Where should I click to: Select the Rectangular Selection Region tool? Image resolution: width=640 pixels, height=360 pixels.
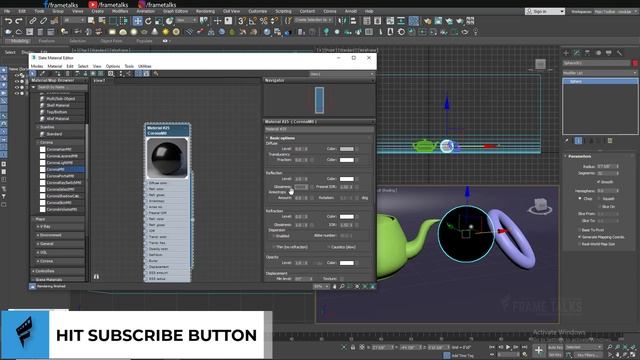[113, 21]
